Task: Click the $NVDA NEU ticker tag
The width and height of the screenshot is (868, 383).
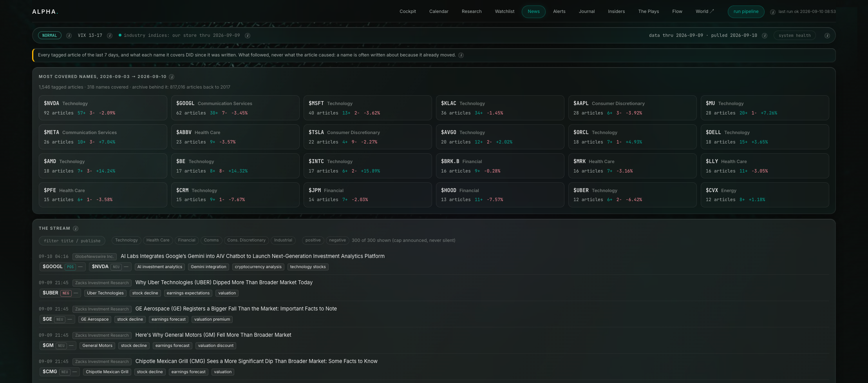Action: pyautogui.click(x=110, y=267)
